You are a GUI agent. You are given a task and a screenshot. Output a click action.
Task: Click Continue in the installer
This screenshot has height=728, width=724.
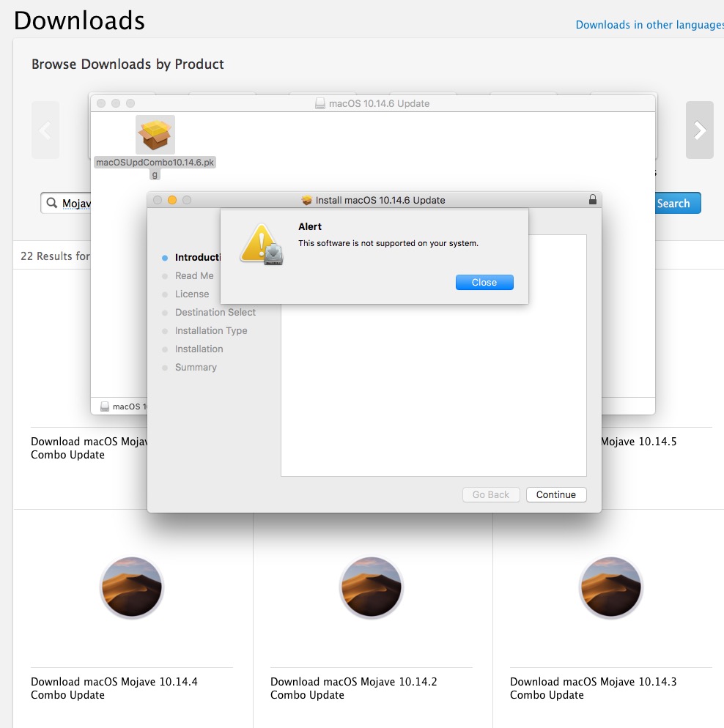[x=556, y=494]
